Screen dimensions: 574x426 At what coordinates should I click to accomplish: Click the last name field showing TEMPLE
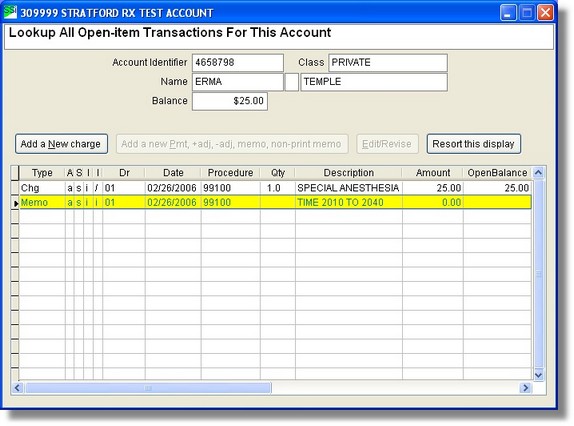click(x=374, y=82)
